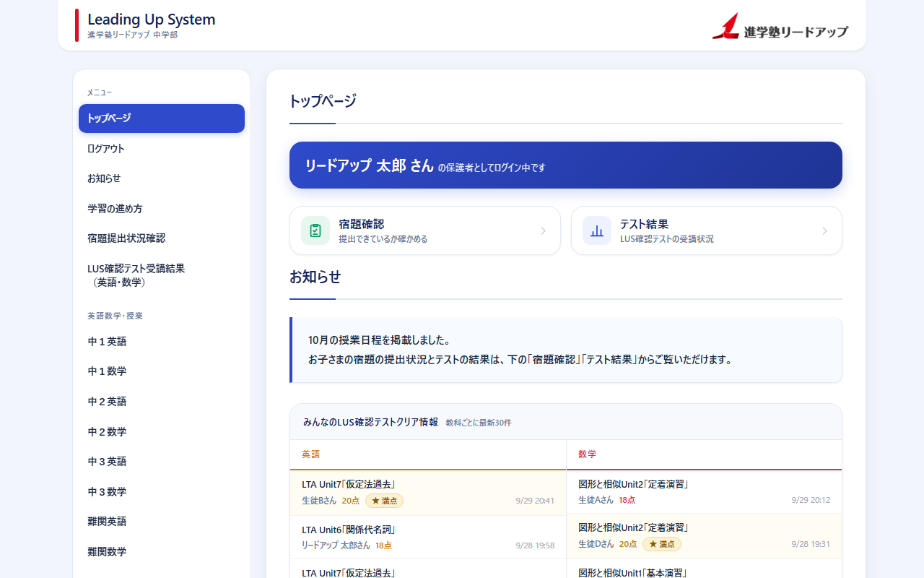The height and width of the screenshot is (578, 924).
Task: Click the リードアップ 太郎 さん login banner
Action: point(566,165)
